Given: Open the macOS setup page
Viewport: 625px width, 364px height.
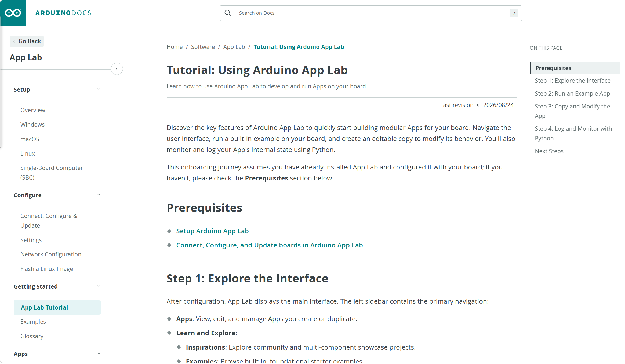Looking at the screenshot, I should coord(30,139).
